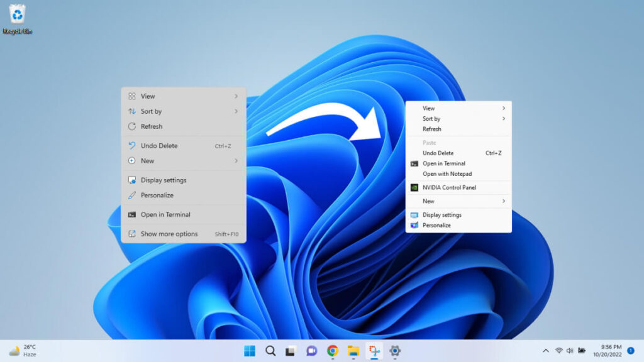The width and height of the screenshot is (644, 362).
Task: Show hidden tray icons via the chevron
Action: 546,351
